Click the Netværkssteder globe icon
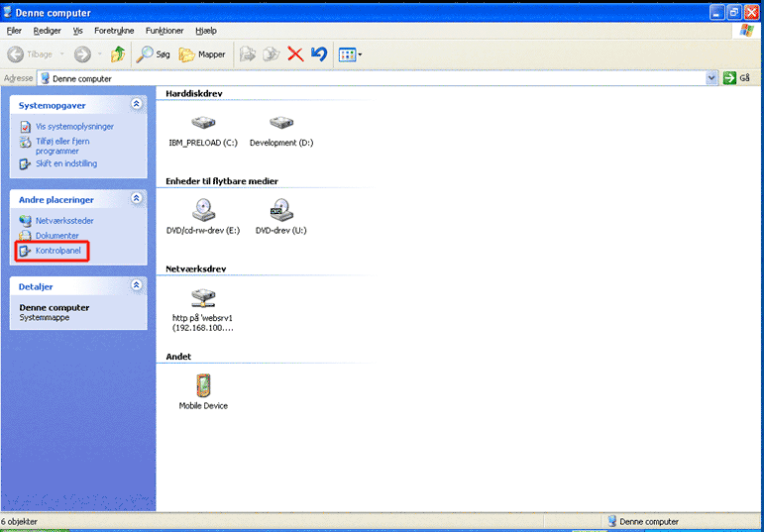Screen dimensions: 764x532 pos(26,221)
